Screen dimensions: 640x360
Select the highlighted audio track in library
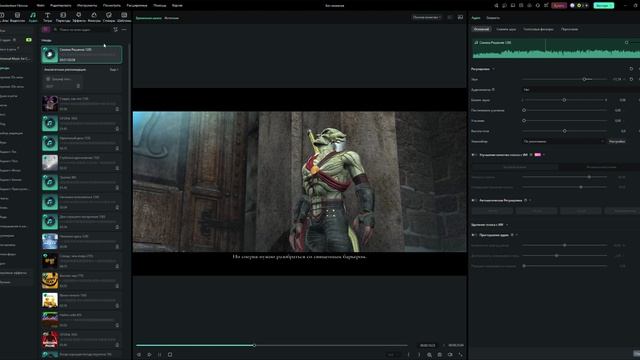pyautogui.click(x=82, y=55)
